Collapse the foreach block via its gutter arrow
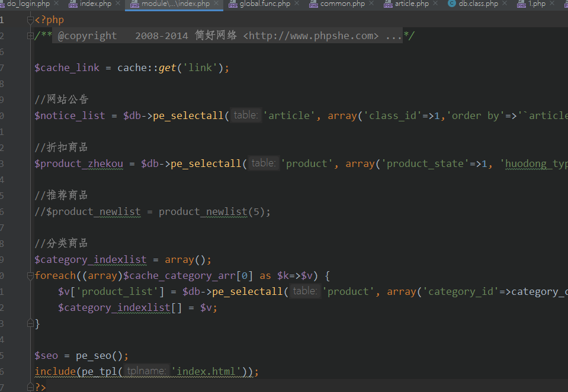This screenshot has width=568, height=392. tap(30, 275)
